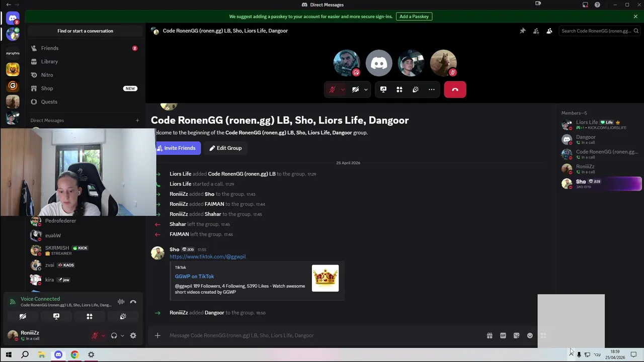Viewport: 644px width, 362px height.
Task: Open Help question mark in title bar
Action: [x=597, y=5]
